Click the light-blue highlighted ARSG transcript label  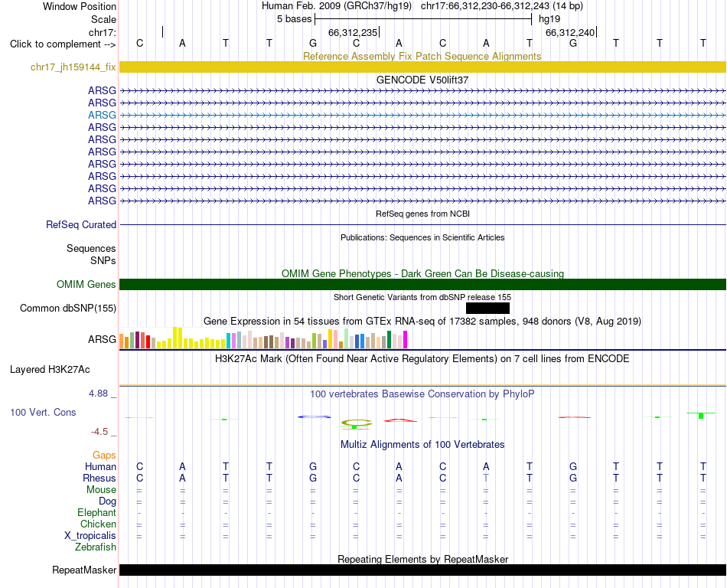pyautogui.click(x=102, y=115)
